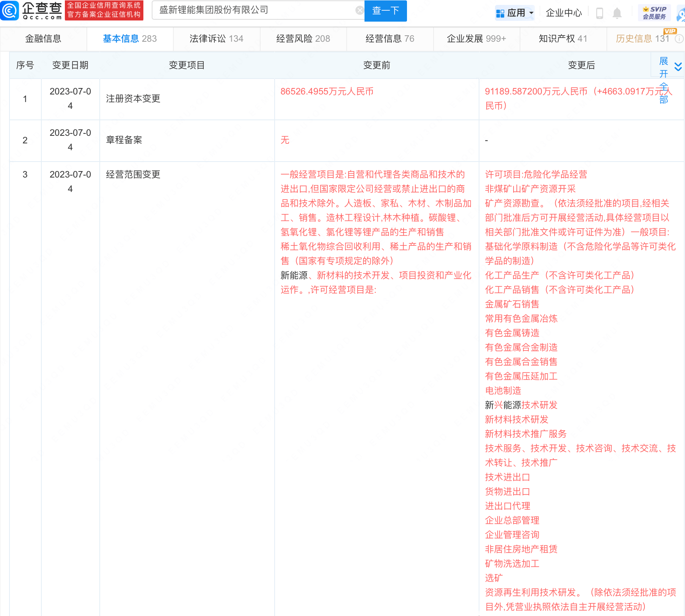This screenshot has width=685, height=616.
Task: Clear the search box with the X icon
Action: coord(359,10)
